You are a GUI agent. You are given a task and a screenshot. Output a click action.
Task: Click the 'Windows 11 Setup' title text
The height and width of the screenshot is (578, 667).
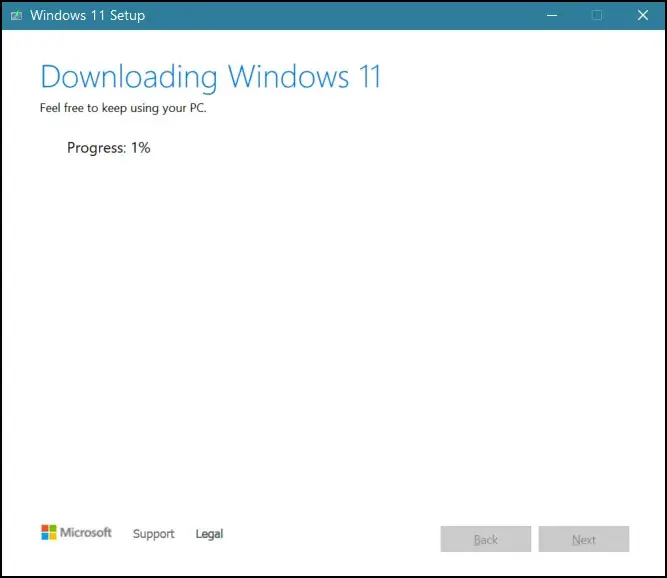click(87, 15)
